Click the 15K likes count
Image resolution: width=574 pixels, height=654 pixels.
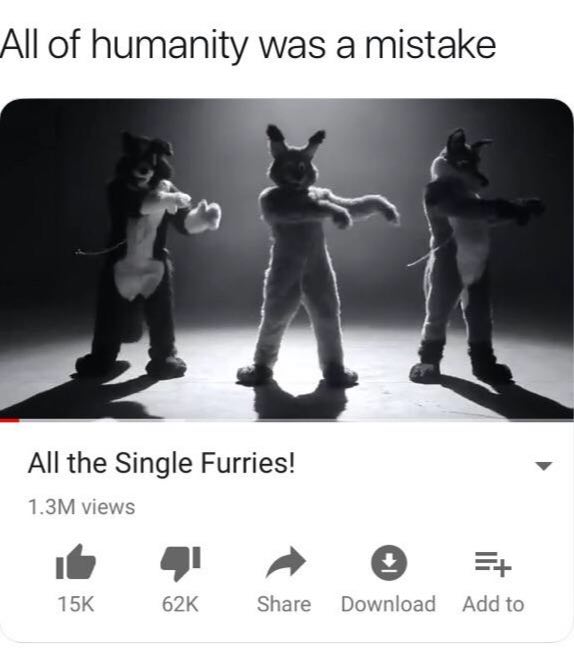coord(76,604)
